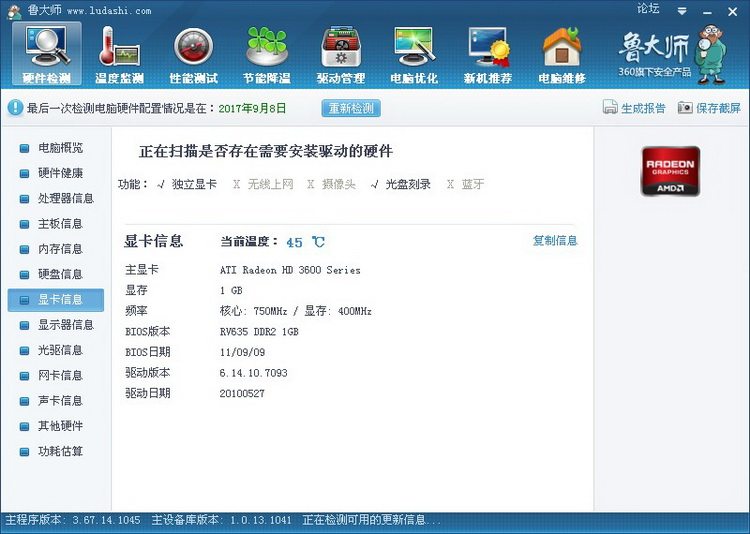Click the 重新检测 re-detect button
Viewport: 750px width, 534px height.
pos(351,108)
